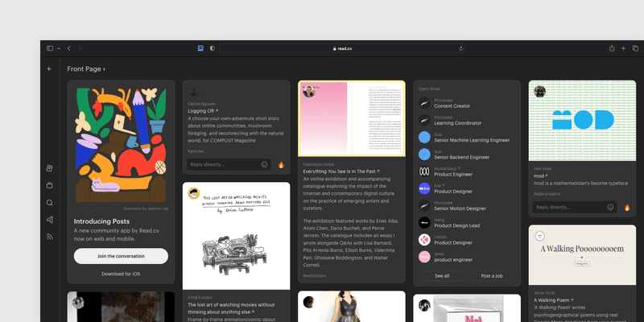Open the paper plane messages icon
The height and width of the screenshot is (322, 644).
[50, 220]
